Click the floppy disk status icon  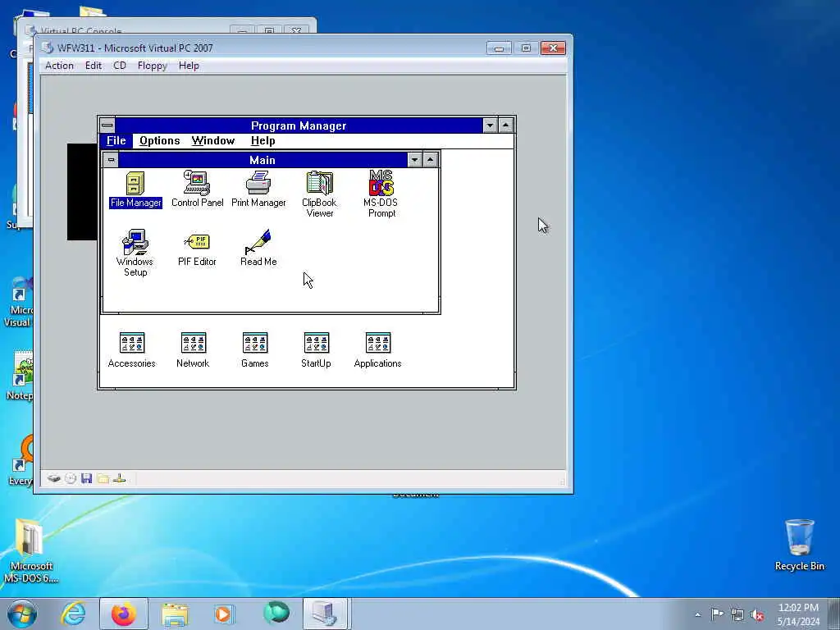tap(86, 478)
